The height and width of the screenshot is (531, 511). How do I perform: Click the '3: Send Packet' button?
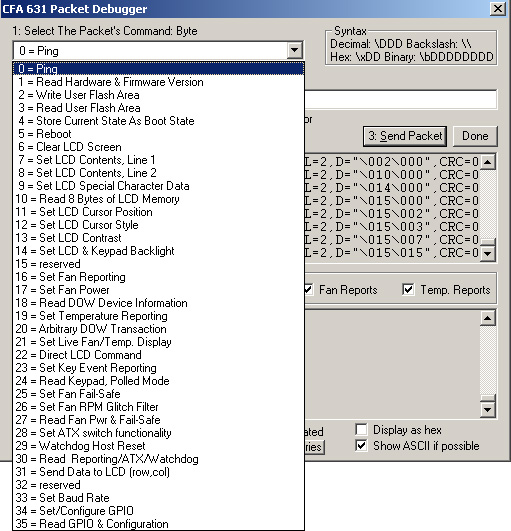tap(405, 136)
